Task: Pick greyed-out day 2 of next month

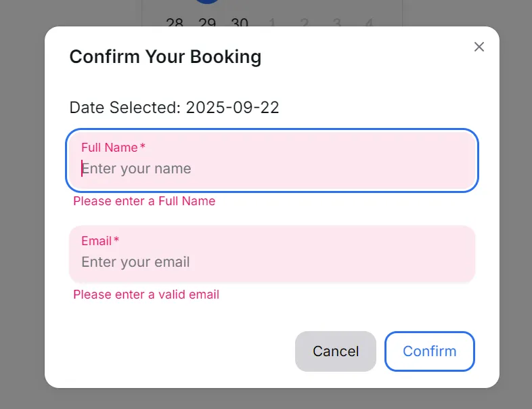Action: point(305,24)
